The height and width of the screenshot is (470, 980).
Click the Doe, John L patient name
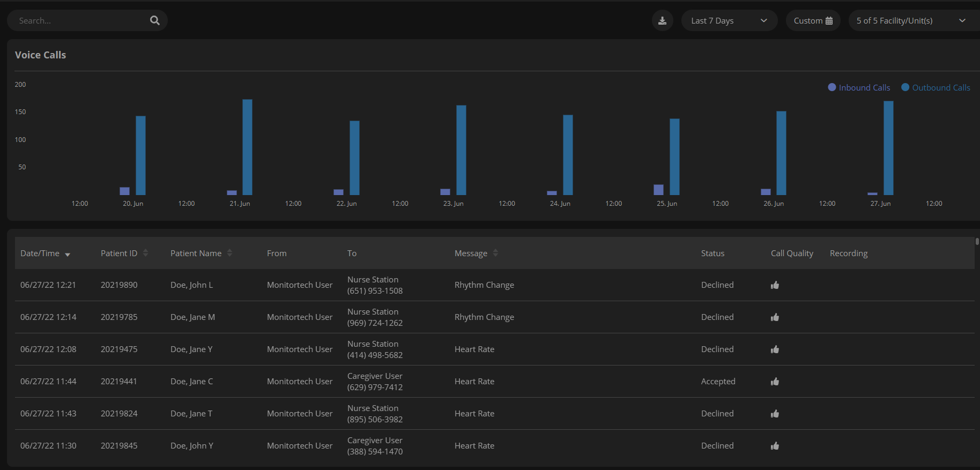191,285
